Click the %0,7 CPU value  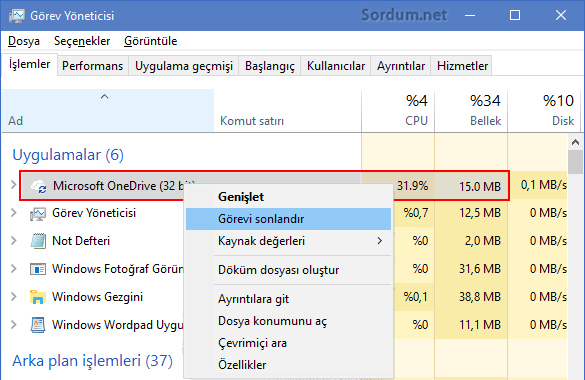[416, 213]
